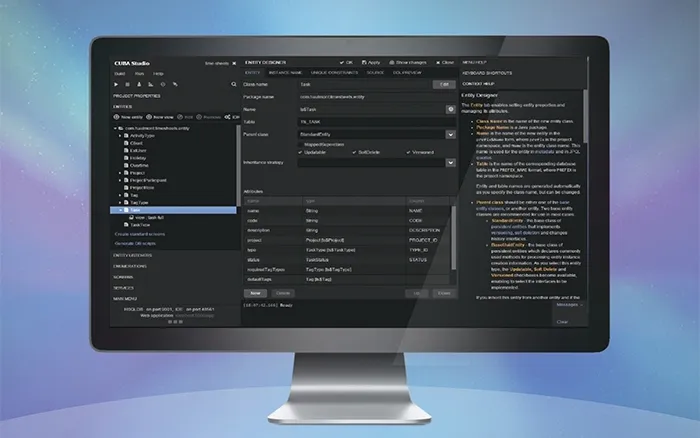Click the search magnifier icon
700x438 pixels.
[x=233, y=84]
